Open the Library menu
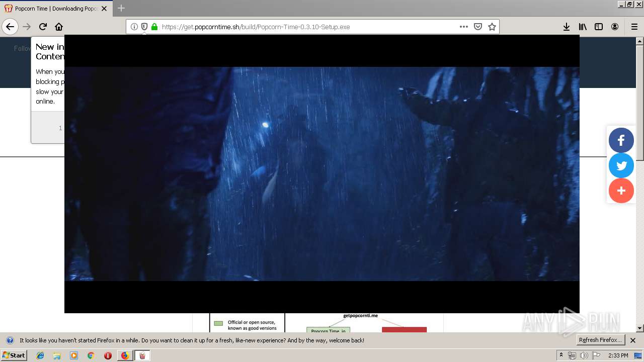 pyautogui.click(x=583, y=27)
